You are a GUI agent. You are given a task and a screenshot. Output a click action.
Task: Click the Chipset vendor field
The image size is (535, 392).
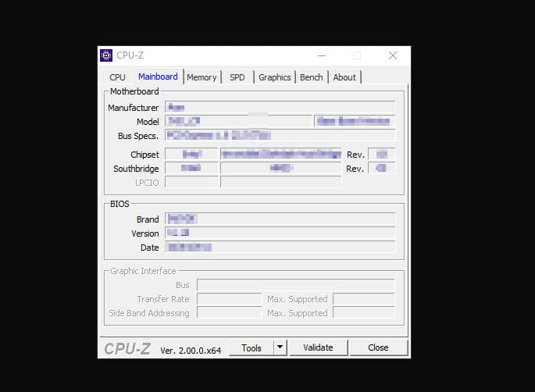[191, 154]
